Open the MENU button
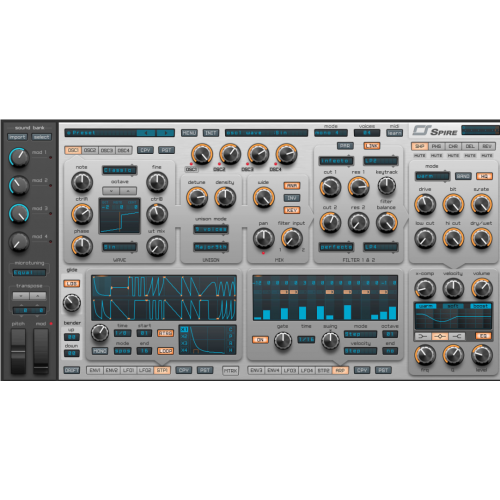Screen dimensions: 500x500 coord(189,133)
